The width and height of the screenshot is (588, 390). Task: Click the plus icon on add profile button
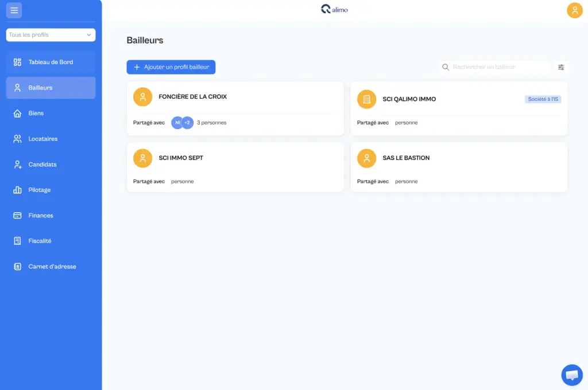tap(137, 67)
